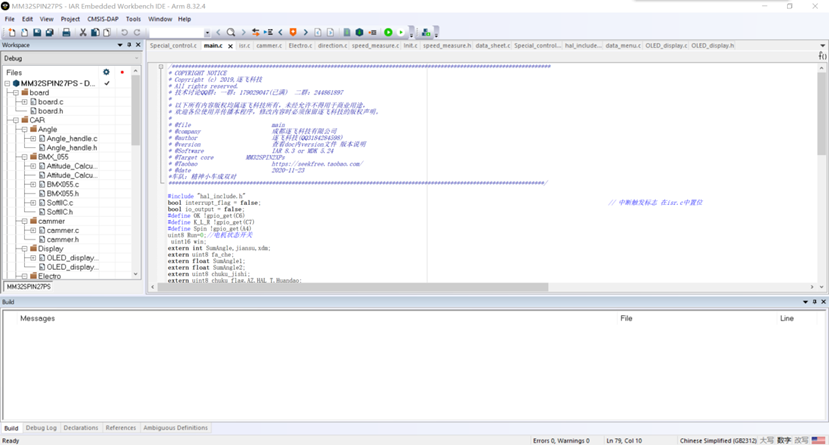Open the Project menu
The height and width of the screenshot is (445, 829).
(70, 19)
